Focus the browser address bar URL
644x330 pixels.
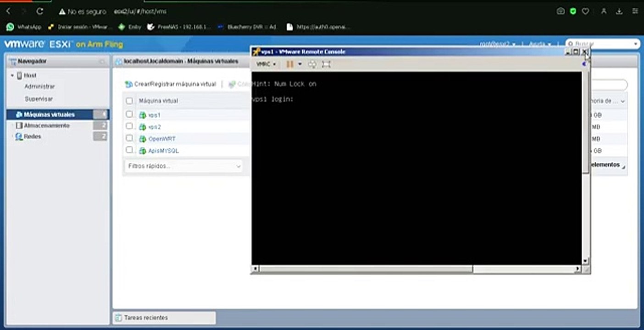tap(140, 11)
